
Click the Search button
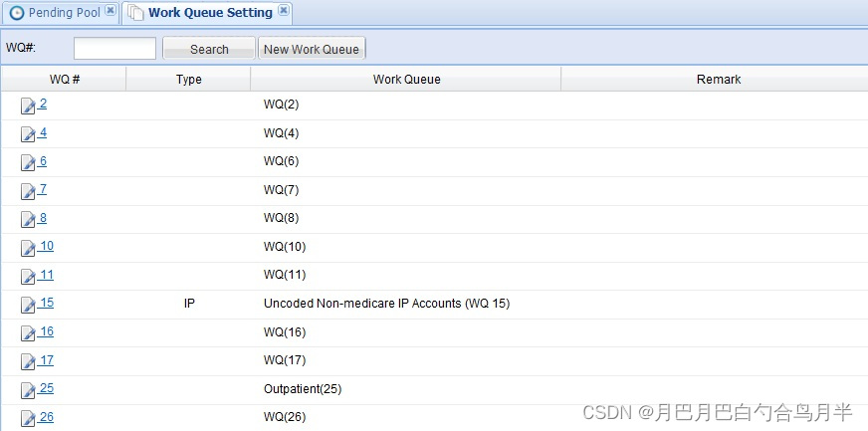pos(209,49)
